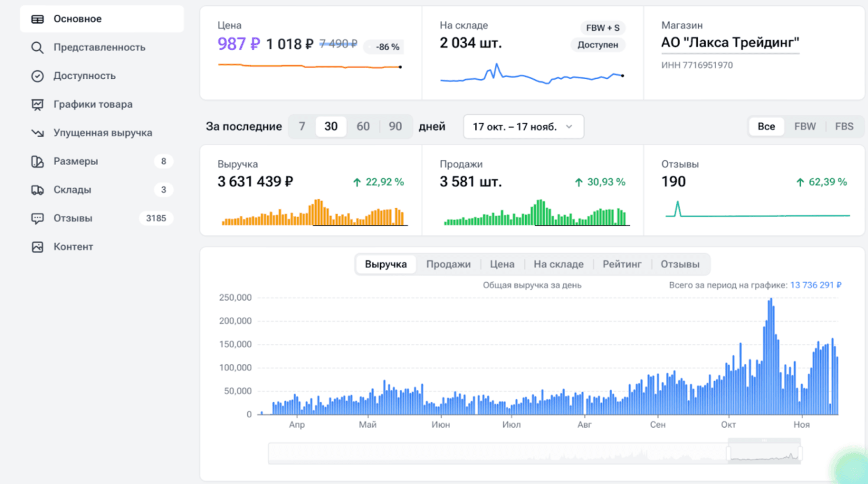
Task: Click the blue stock sparkline chart
Action: click(x=532, y=74)
